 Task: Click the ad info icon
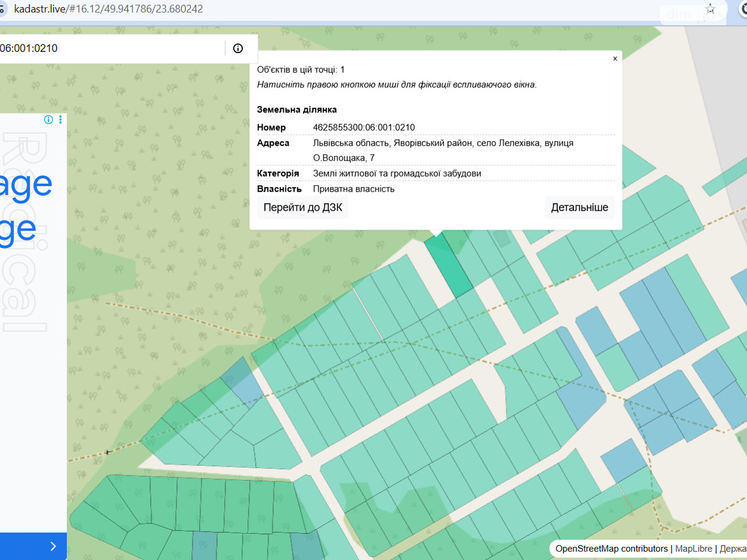tap(48, 119)
